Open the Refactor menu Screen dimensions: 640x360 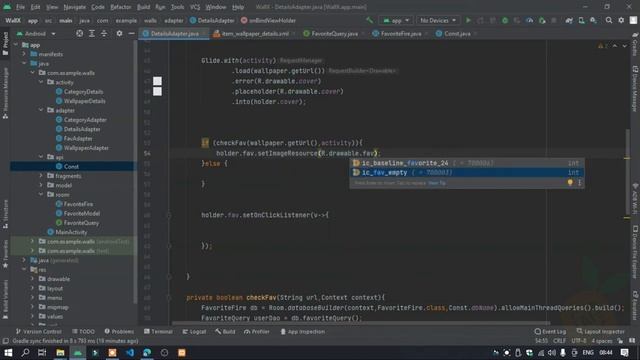click(121, 7)
